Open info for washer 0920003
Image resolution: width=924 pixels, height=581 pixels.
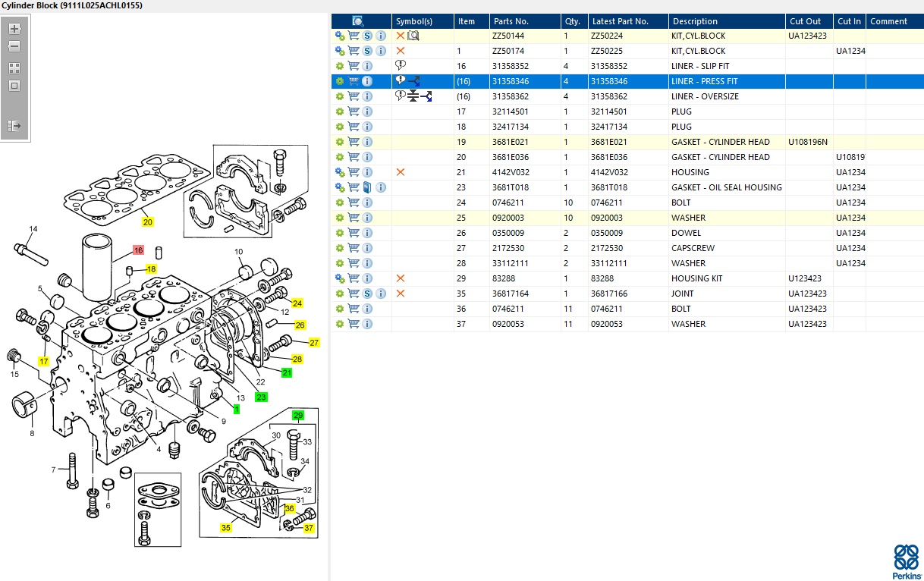[367, 218]
